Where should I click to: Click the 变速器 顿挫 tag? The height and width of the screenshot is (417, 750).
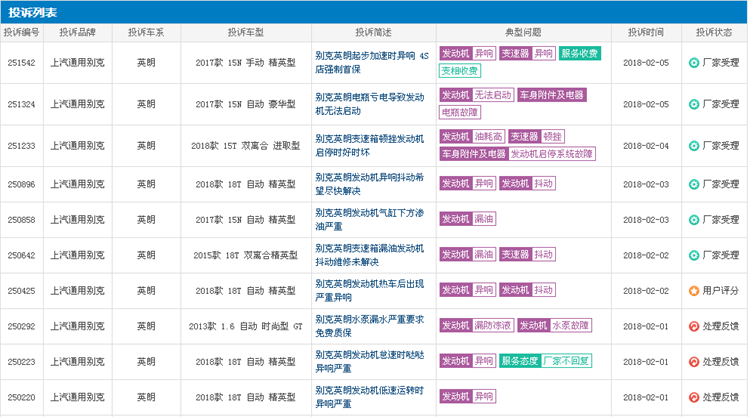pos(536,137)
